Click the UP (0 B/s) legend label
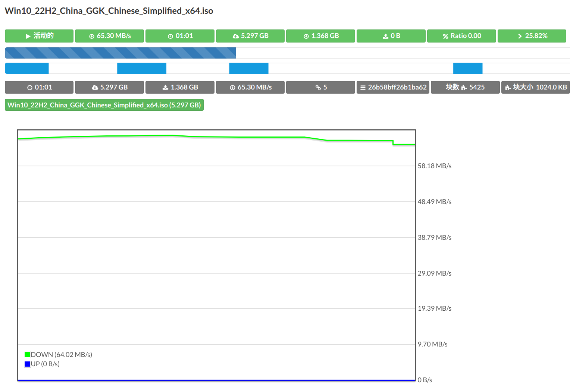 click(x=45, y=364)
